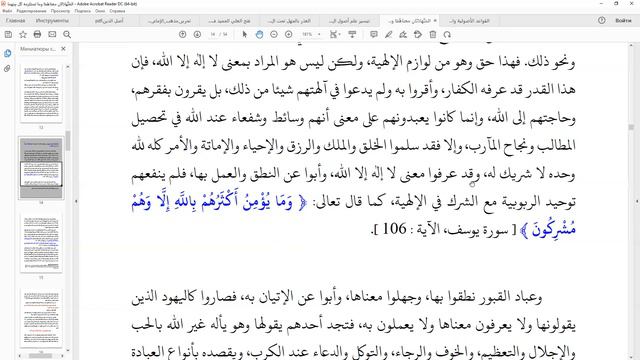This screenshot has width=640, height=360.
Task: Select the page 13 thumbnail
Action: [41, 93]
